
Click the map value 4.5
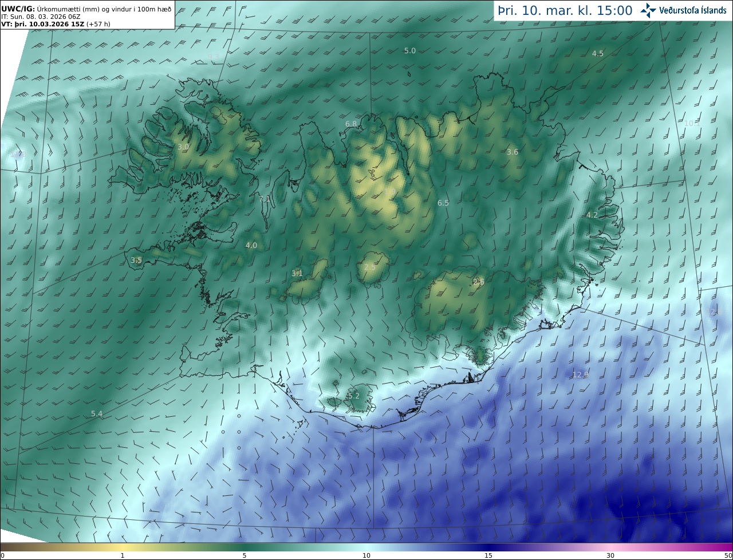coord(598,54)
